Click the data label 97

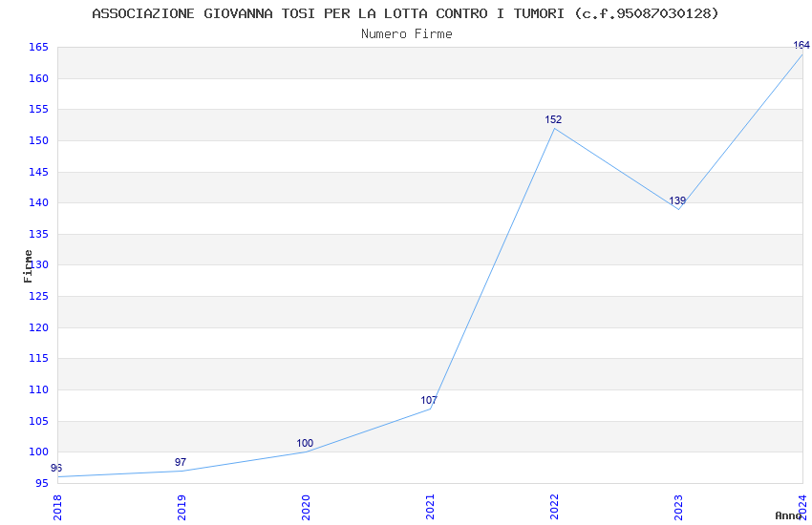[181, 462]
